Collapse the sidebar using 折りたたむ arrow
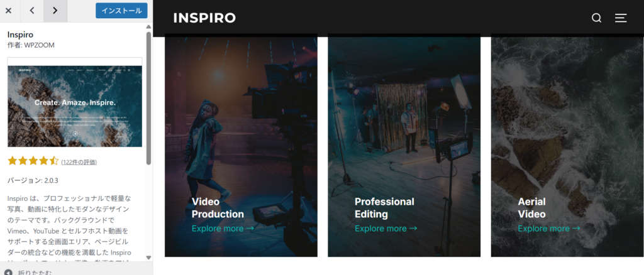This screenshot has width=644, height=275. click(x=8, y=272)
